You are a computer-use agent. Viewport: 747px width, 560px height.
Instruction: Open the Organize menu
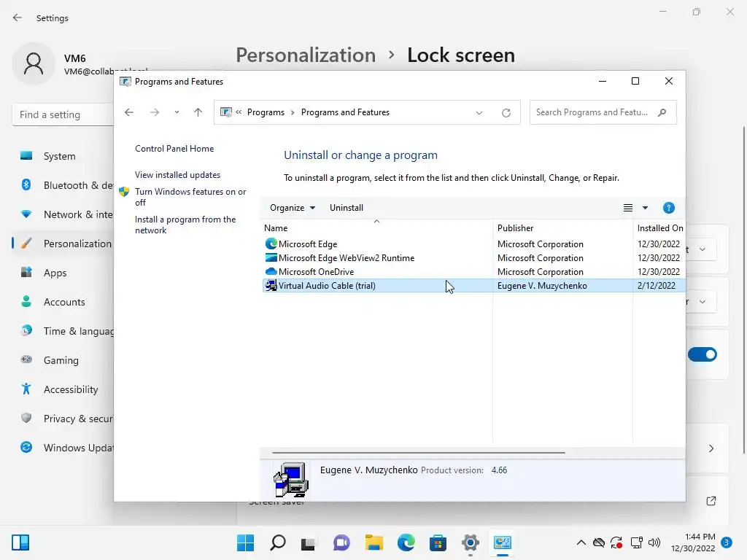pos(293,208)
